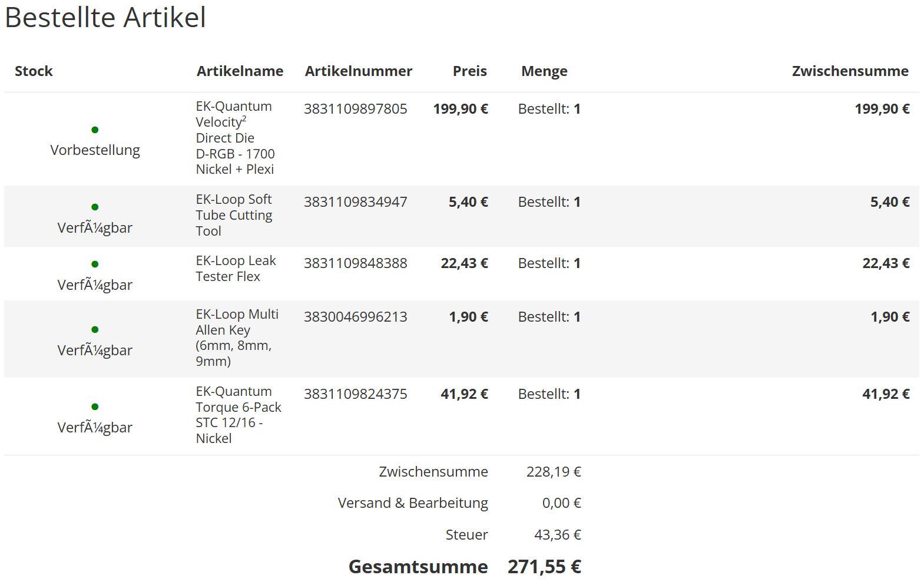Click green availability dot for Multi Allen Key
The width and height of the screenshot is (924, 585).
[95, 329]
